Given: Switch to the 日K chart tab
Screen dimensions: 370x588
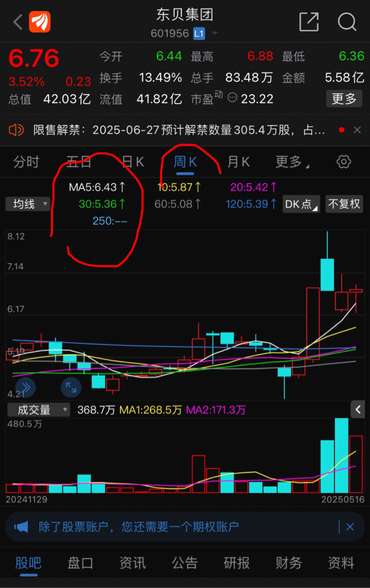Looking at the screenshot, I should pos(133,162).
